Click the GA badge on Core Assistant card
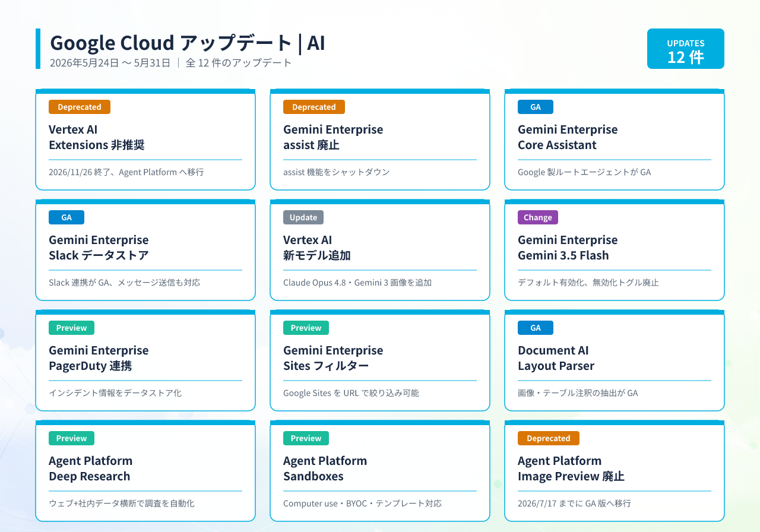 (536, 107)
